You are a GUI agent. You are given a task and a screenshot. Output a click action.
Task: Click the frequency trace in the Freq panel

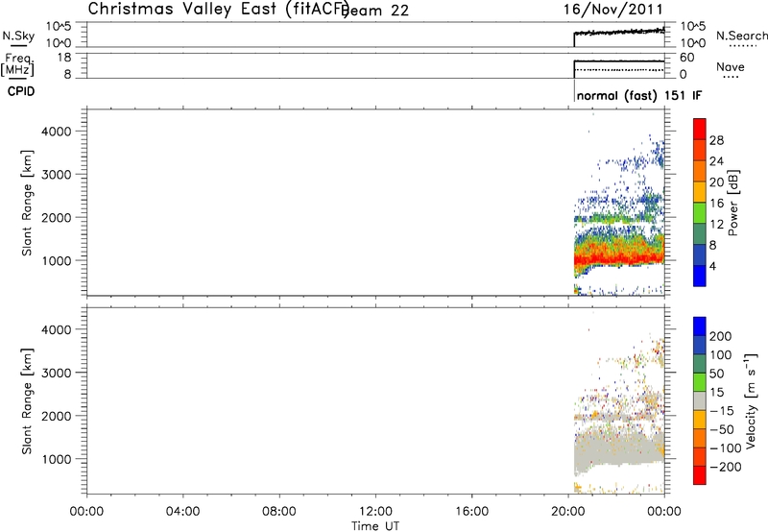click(619, 61)
